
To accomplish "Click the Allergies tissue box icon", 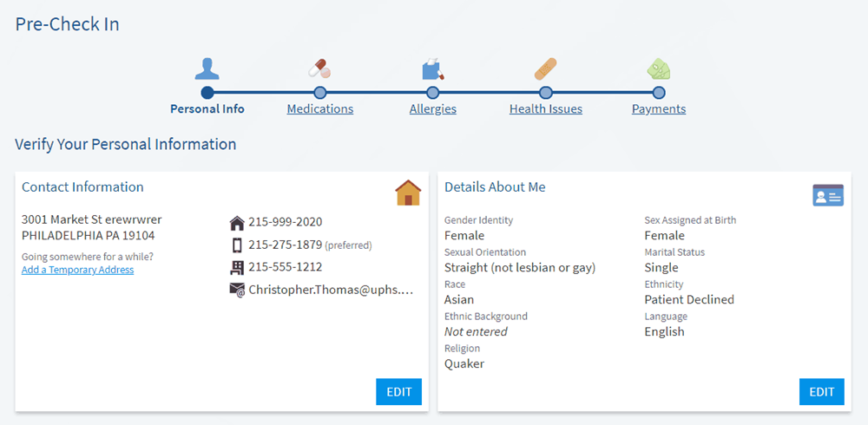I will tap(433, 69).
